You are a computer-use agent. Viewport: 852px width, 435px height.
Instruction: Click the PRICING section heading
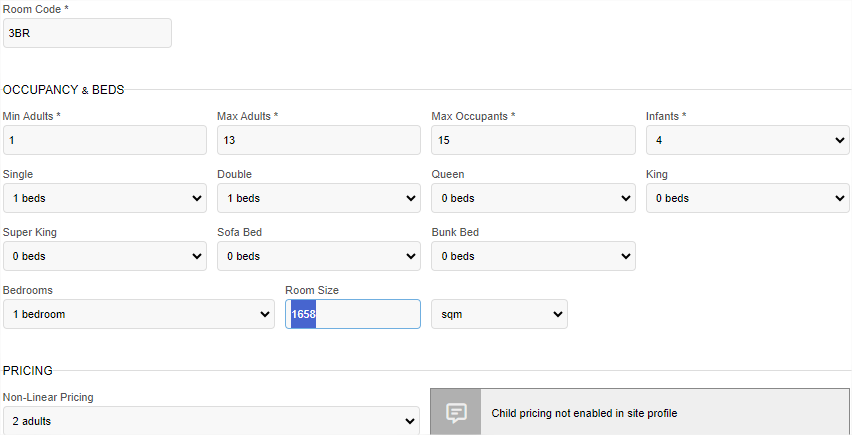pos(28,371)
